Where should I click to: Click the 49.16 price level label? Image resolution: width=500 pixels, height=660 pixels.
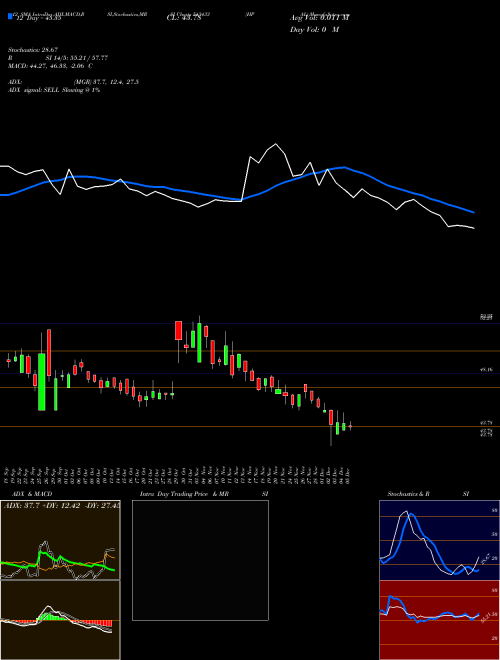click(x=486, y=370)
